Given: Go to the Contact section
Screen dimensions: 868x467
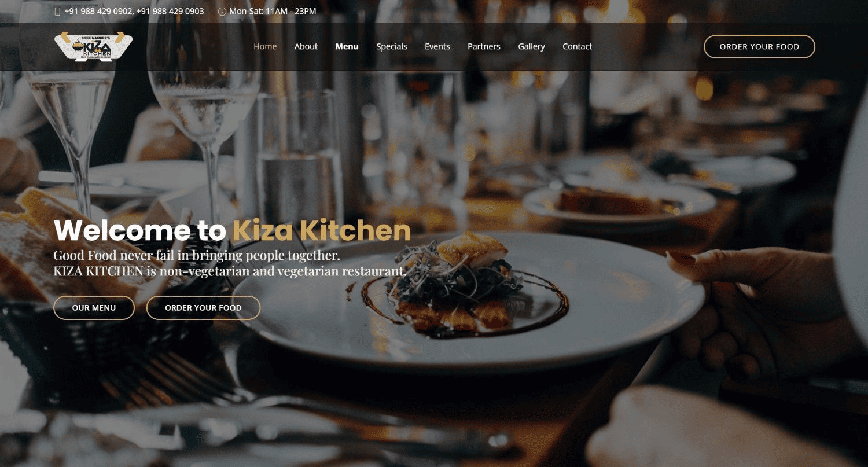Looking at the screenshot, I should [578, 46].
